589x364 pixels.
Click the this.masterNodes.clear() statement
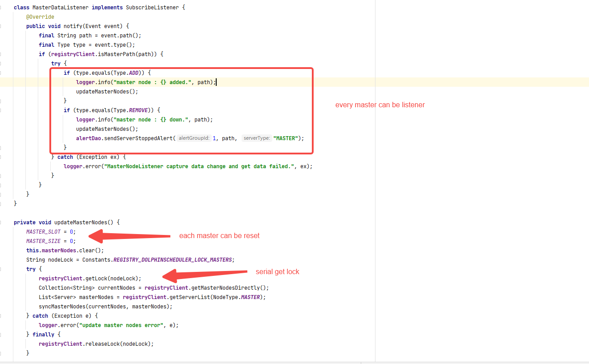point(65,251)
